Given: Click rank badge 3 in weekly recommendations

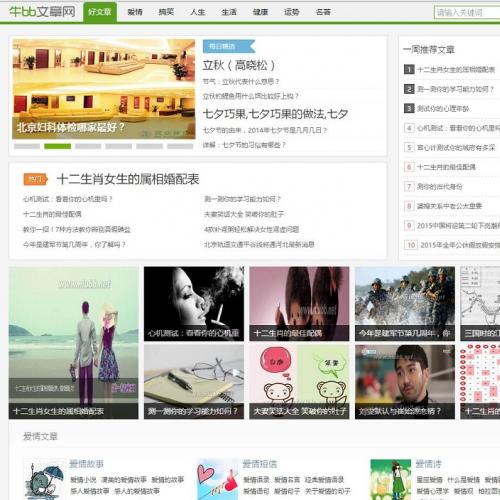Looking at the screenshot, I should 409,108.
